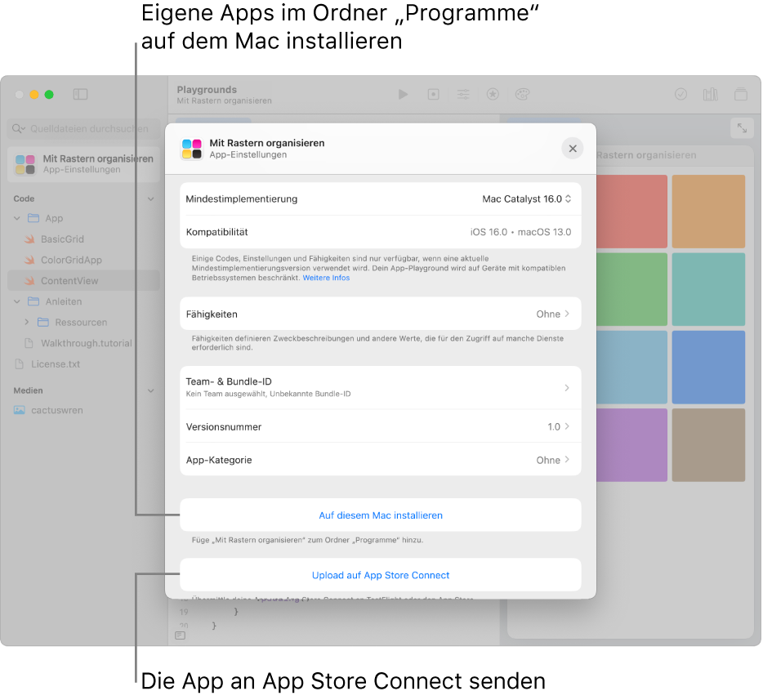Open the ColorGridApp swift file
Screen dimensions: 763x700
tap(71, 261)
